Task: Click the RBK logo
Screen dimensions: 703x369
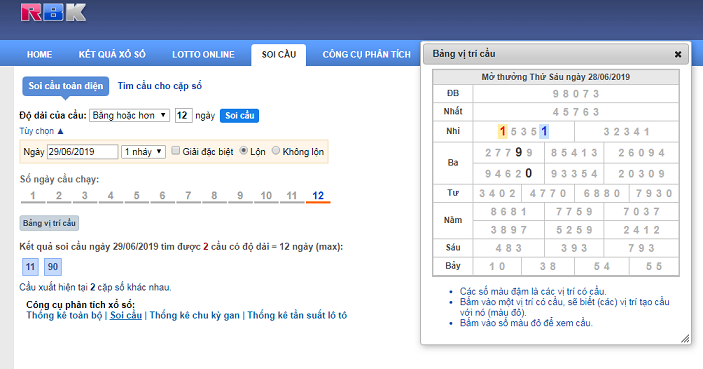Action: [53, 12]
